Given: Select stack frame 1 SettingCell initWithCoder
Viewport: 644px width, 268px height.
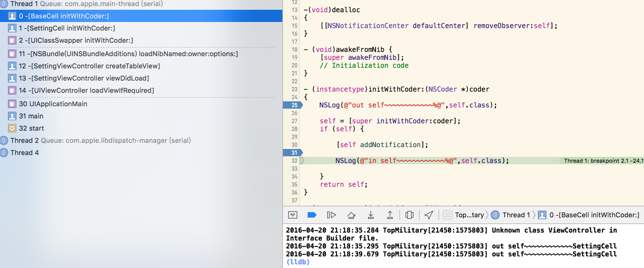Looking at the screenshot, I should 141,28.
